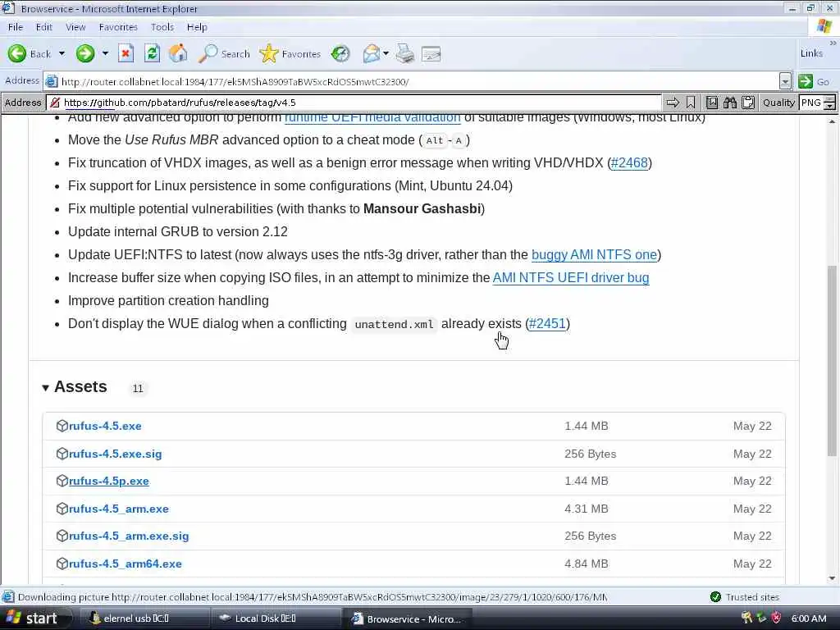Click the Browservice clipboard icon
Viewport: 840px width, 630px height.
coord(748,103)
